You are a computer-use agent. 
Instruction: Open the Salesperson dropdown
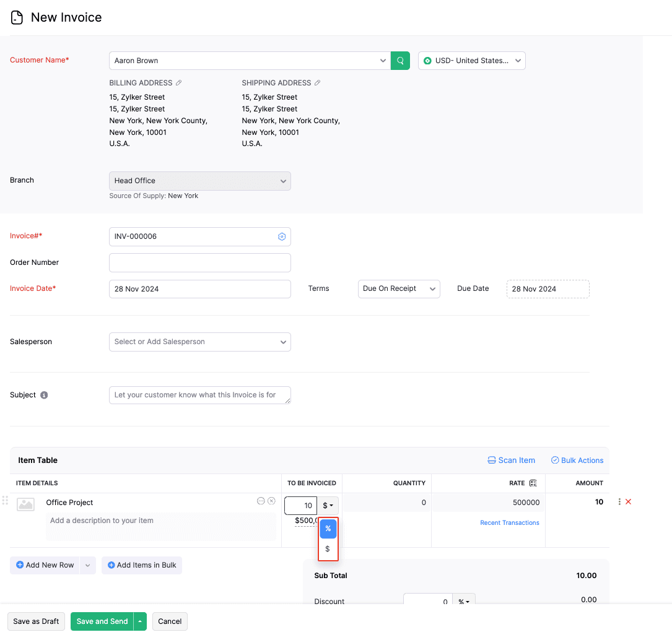[x=199, y=342]
